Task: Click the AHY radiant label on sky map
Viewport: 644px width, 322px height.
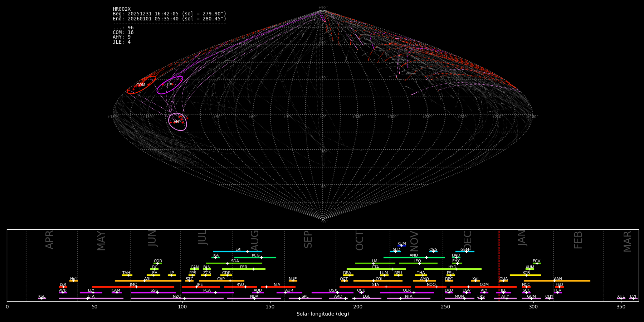Action: [177, 122]
